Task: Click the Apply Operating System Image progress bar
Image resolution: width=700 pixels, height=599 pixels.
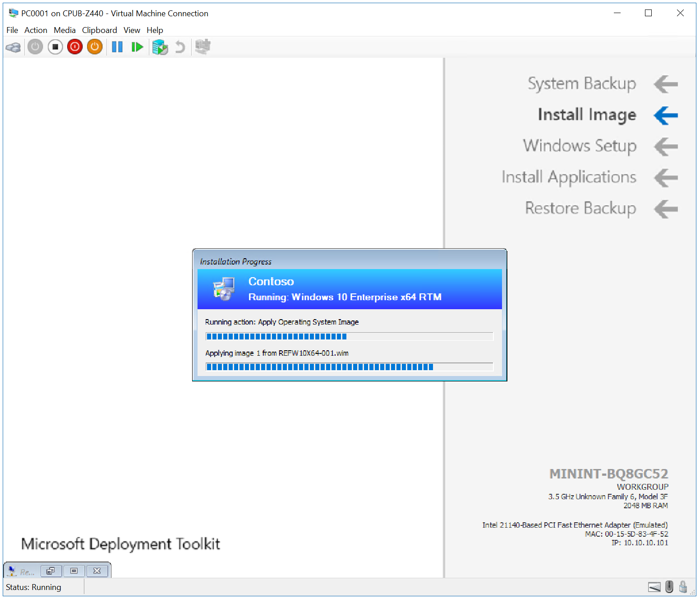Action: click(349, 336)
